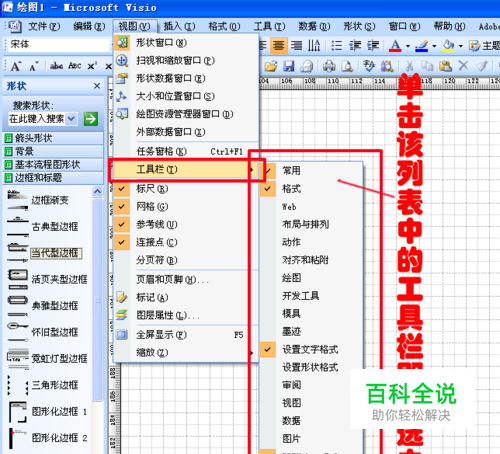Open Drawing Explorer Window entry
The width and height of the screenshot is (500, 454).
186,114
